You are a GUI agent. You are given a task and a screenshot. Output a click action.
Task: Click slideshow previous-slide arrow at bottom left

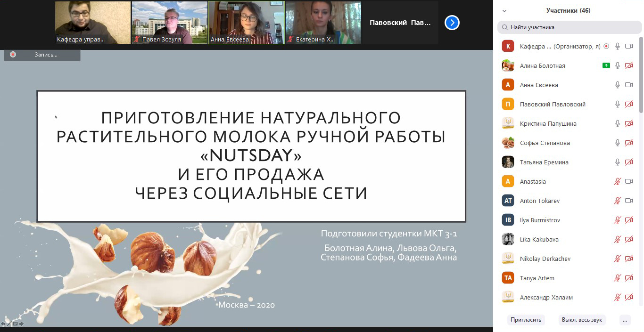coord(3,324)
